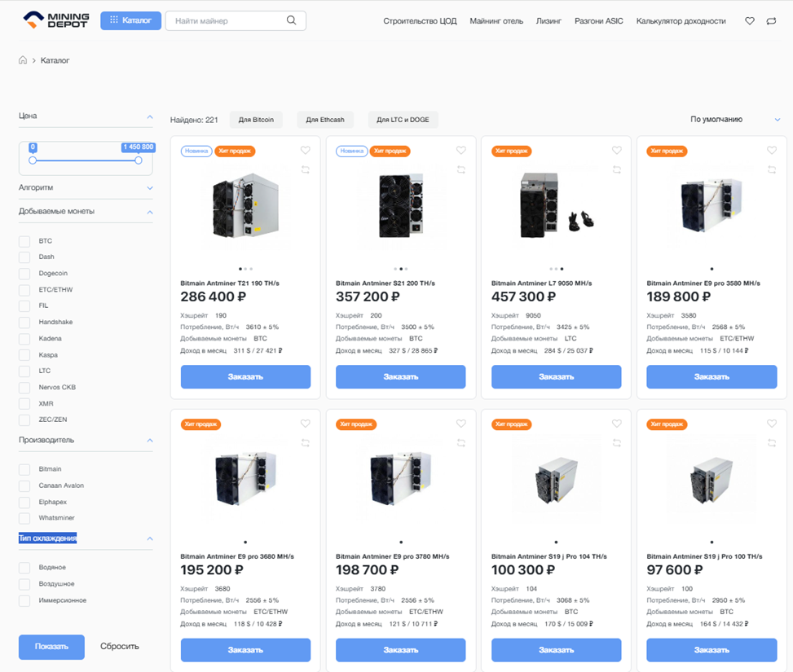
Task: Favorite the Antminer S19 j Pro 104 TH/s
Action: coord(616,424)
